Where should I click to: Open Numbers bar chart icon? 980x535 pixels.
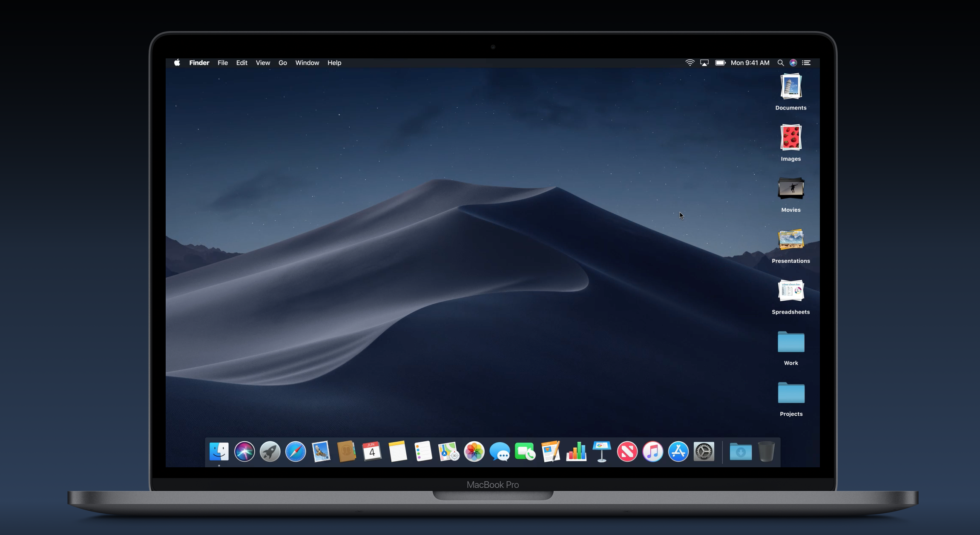[x=576, y=452]
